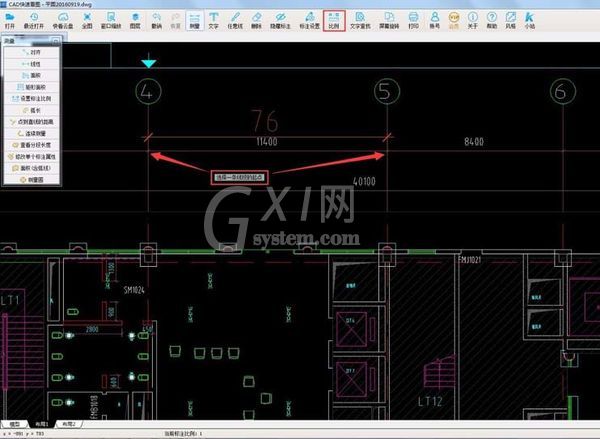Screen dimensions: 600x439
Task: Click the 打印 print icon
Action: click(x=413, y=20)
